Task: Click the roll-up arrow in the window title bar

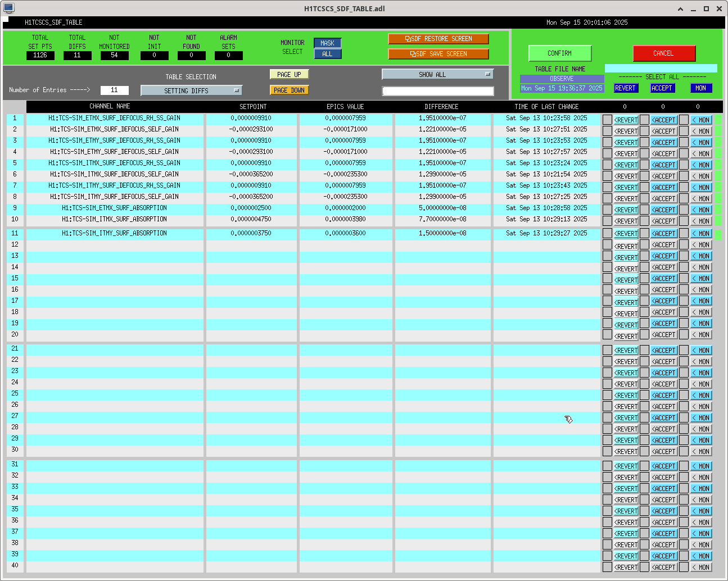Action: coord(681,8)
